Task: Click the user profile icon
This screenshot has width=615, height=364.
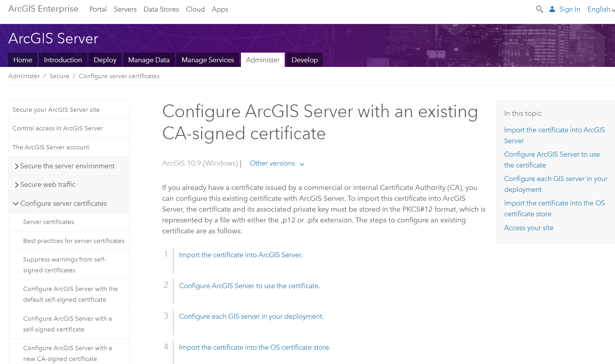Action: [x=552, y=9]
